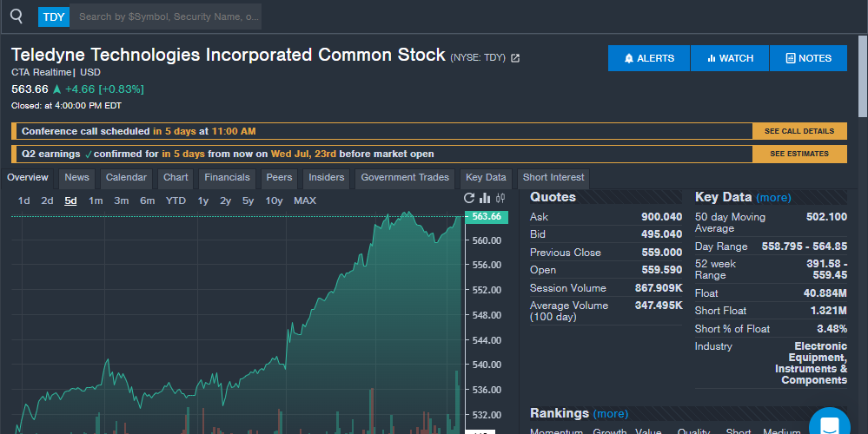
Task: Set chart range to 3m
Action: click(x=122, y=201)
